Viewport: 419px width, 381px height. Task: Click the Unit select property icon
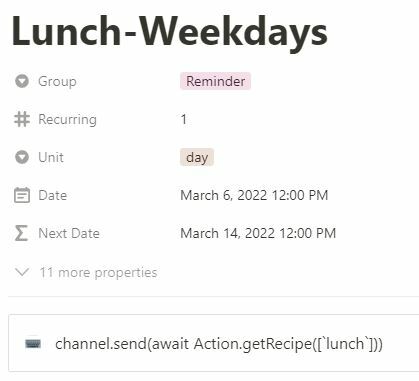22,157
